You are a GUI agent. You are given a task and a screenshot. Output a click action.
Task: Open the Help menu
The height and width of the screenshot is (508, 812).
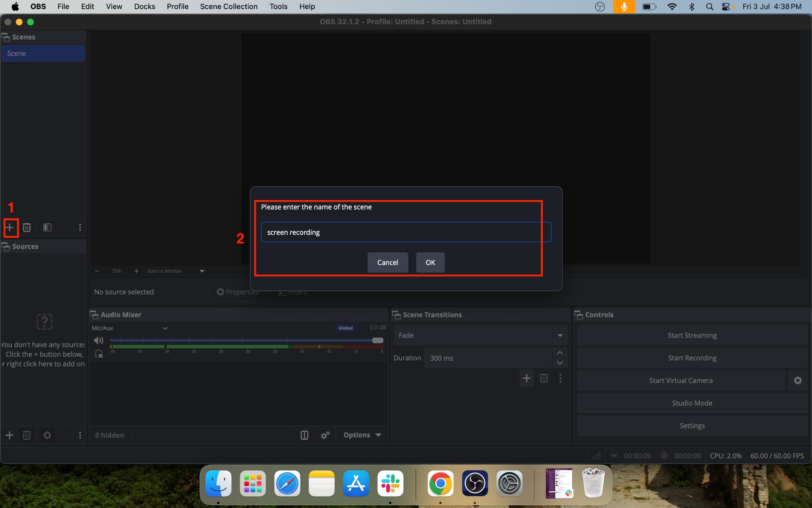click(307, 7)
